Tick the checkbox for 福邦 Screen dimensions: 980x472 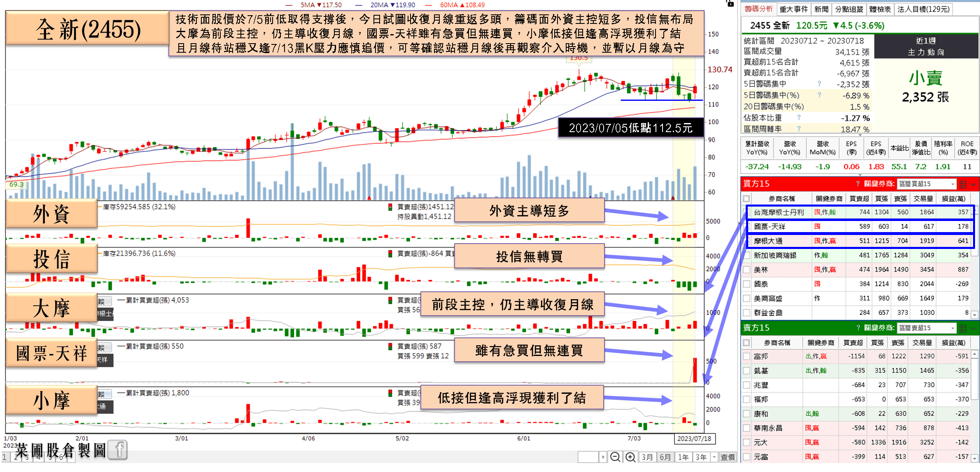pos(747,400)
